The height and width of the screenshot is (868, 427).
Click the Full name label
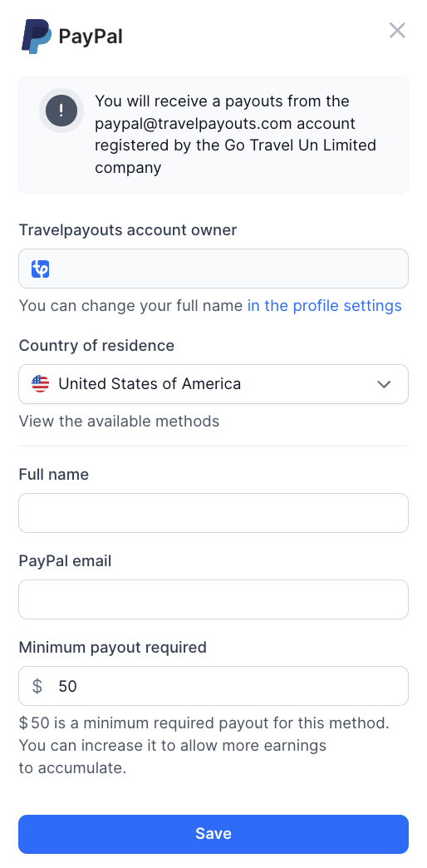[54, 475]
